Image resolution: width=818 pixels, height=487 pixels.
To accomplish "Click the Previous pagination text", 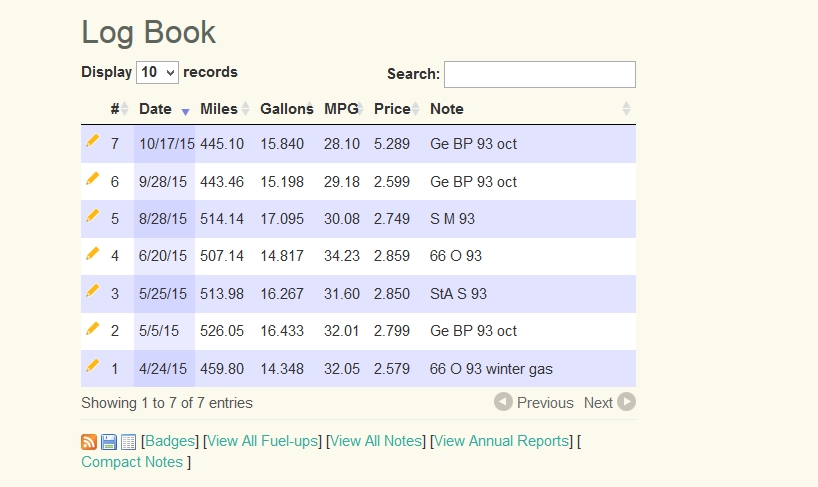I will tap(545, 403).
